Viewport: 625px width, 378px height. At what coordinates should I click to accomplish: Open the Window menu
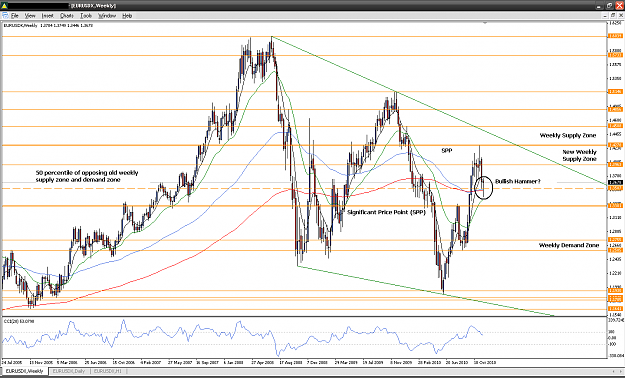pyautogui.click(x=107, y=16)
